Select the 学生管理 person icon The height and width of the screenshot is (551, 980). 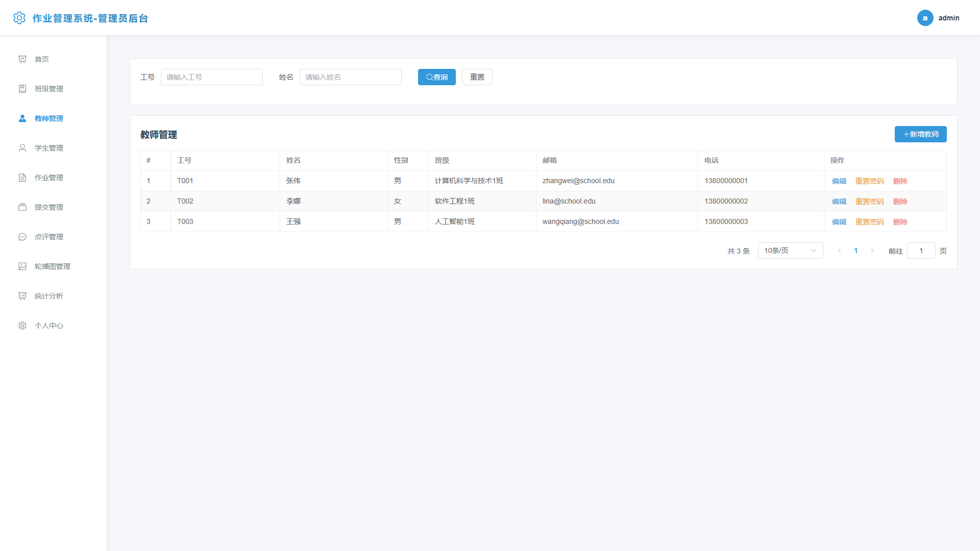22,148
